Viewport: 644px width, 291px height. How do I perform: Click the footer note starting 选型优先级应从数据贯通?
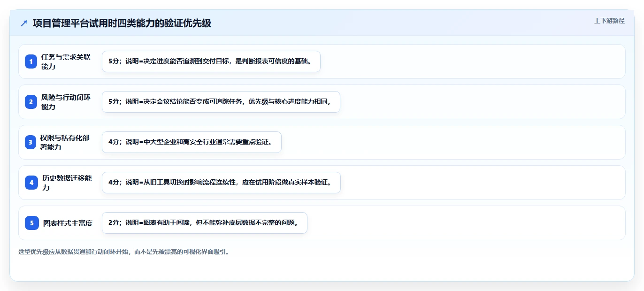(x=123, y=252)
